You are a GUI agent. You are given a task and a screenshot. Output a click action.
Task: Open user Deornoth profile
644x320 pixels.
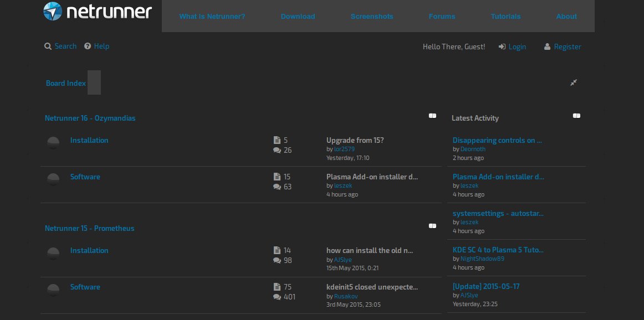473,149
